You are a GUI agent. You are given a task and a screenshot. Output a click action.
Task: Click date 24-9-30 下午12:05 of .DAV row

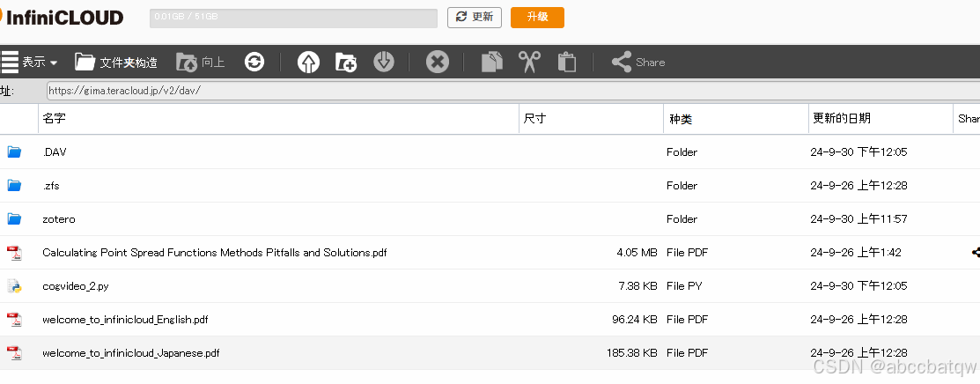[x=858, y=152]
